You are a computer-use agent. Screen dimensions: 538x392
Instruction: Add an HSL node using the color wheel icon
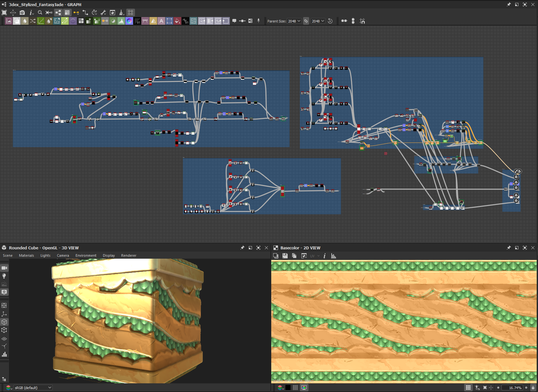coord(129,21)
